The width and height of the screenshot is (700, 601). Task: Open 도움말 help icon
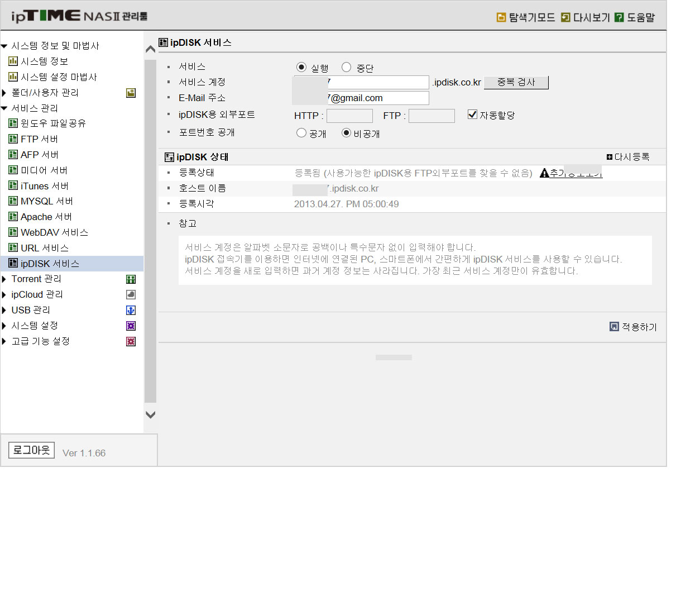619,17
